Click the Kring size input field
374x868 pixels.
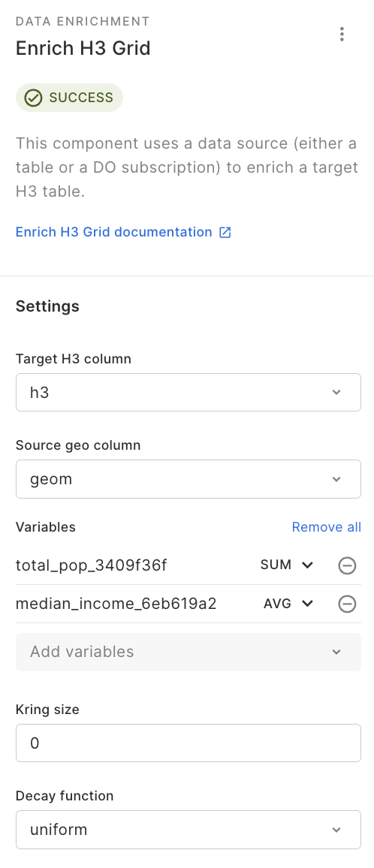click(x=189, y=743)
